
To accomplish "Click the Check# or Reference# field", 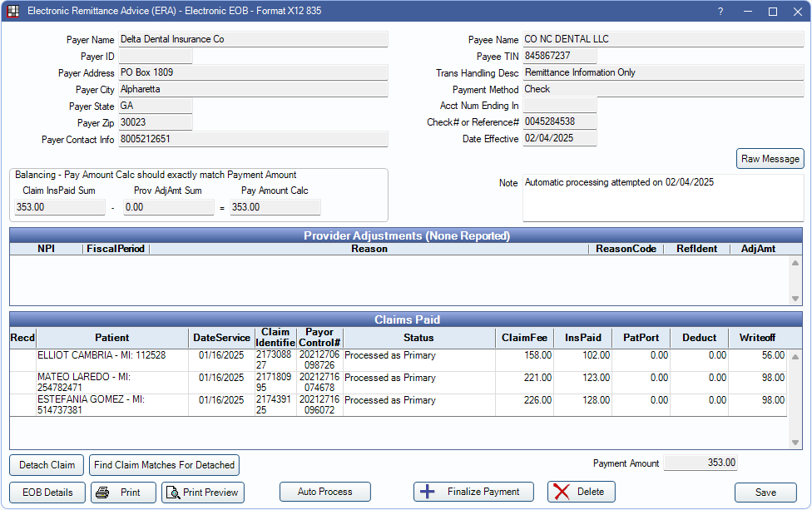I will (x=559, y=122).
